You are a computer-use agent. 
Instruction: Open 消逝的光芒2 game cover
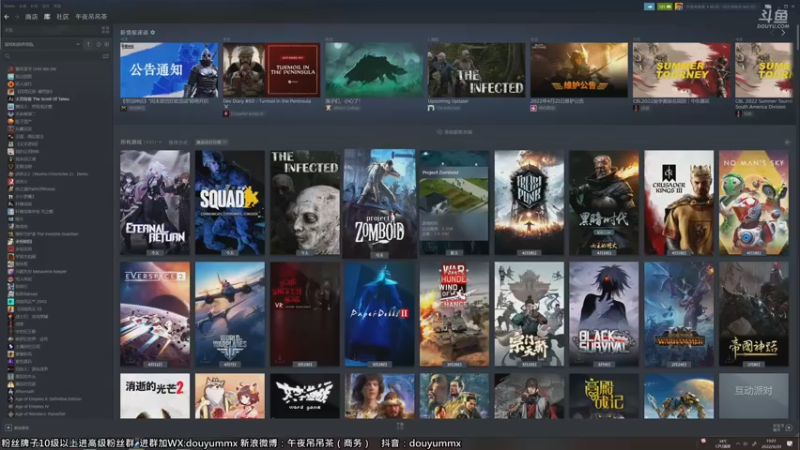click(x=155, y=396)
